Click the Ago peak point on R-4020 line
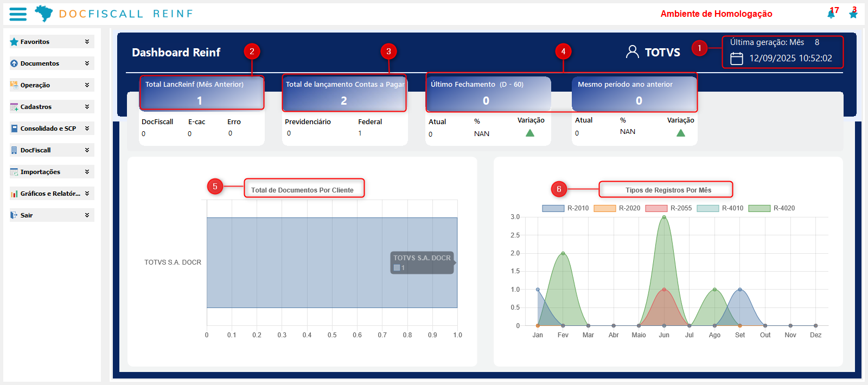The height and width of the screenshot is (385, 868). [x=714, y=290]
